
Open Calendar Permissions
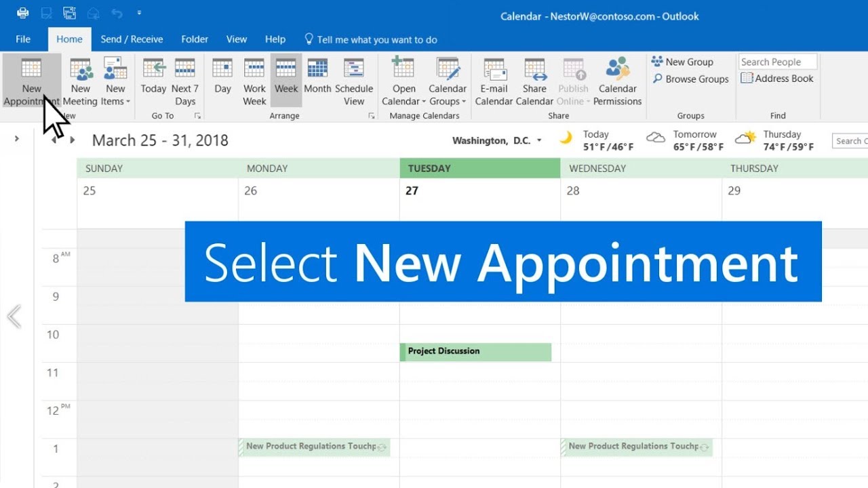(618, 82)
